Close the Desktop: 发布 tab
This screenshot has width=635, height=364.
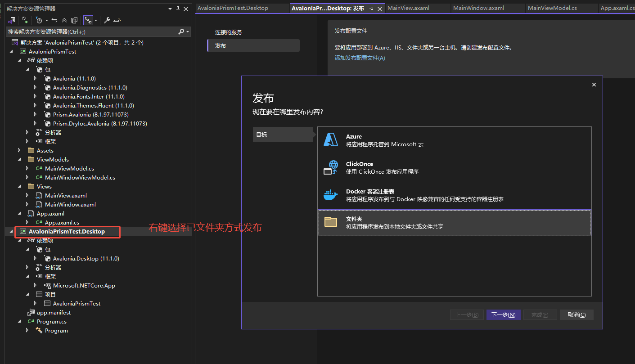(x=380, y=9)
